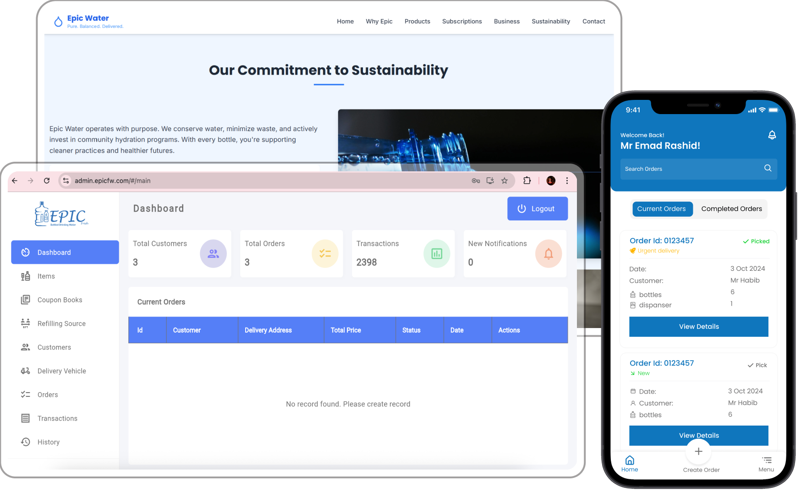Click the Logout button
This screenshot has height=504, width=812.
pos(537,209)
